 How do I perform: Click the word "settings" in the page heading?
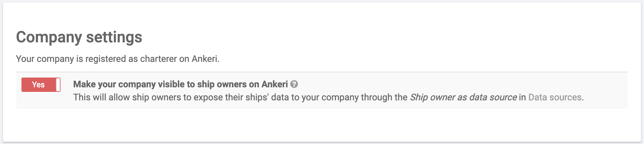click(114, 37)
